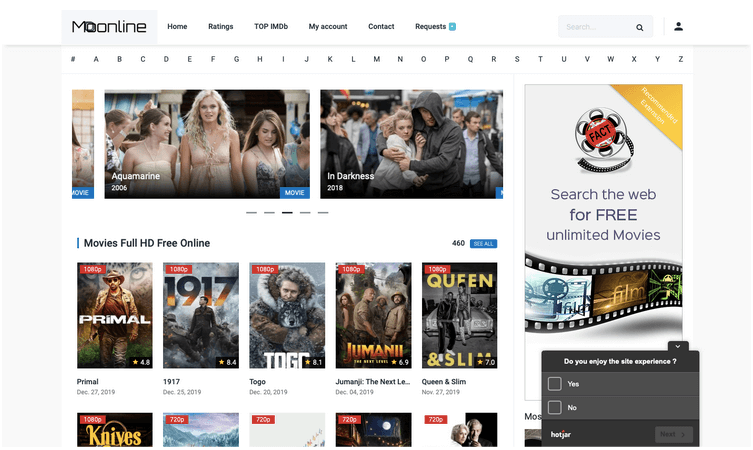Viewport: 753px width, 450px height.
Task: Filter movies by letter W
Action: (x=610, y=59)
